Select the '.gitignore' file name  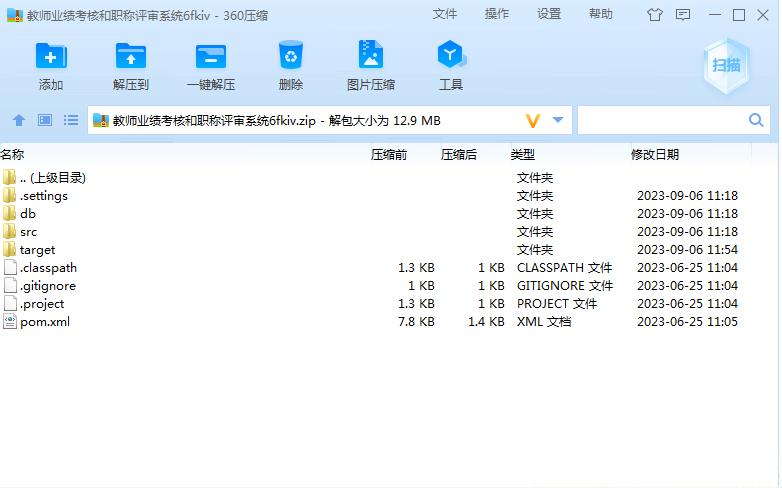pyautogui.click(x=48, y=285)
